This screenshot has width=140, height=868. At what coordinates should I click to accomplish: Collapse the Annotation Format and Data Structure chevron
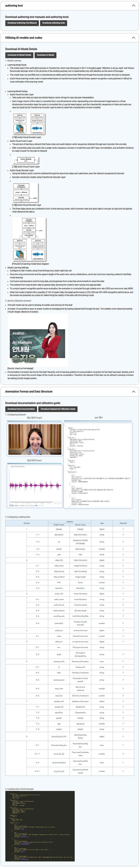point(133,392)
